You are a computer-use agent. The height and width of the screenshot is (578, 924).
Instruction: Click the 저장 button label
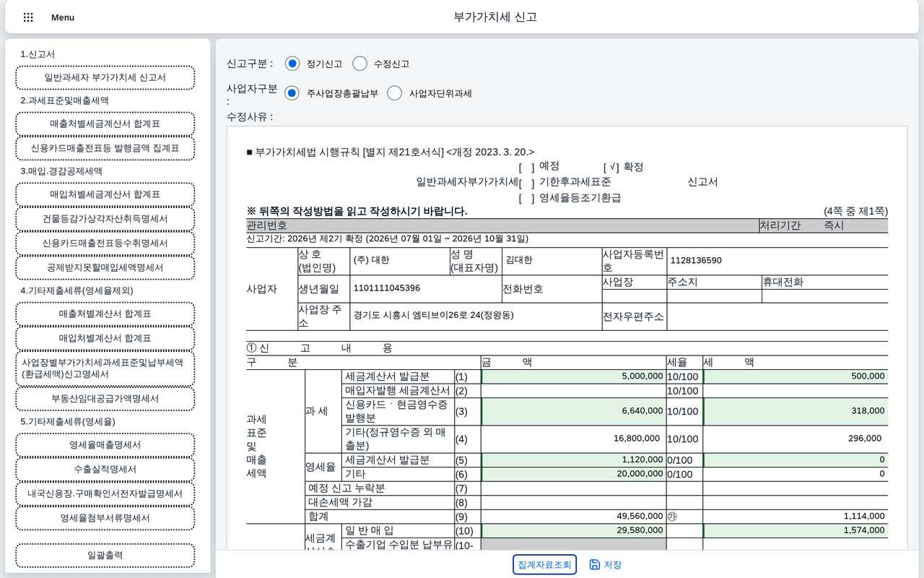pyautogui.click(x=613, y=565)
